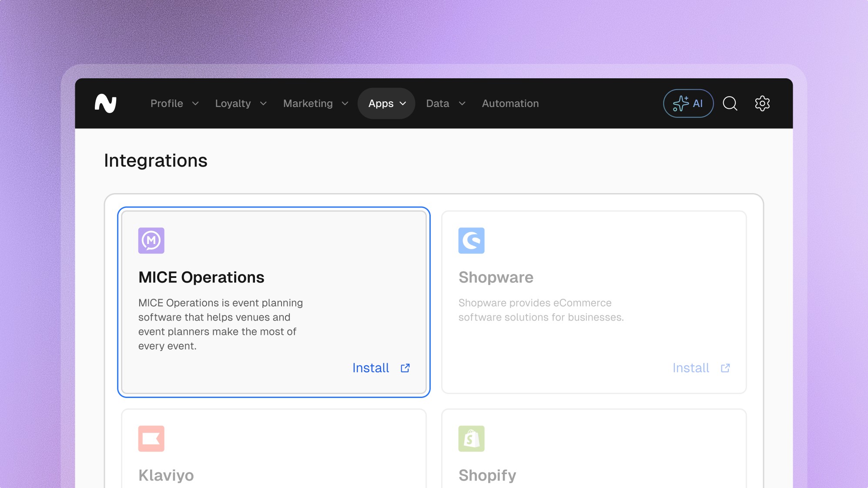Click the Klaviyo flag logo icon
868x488 pixels.
(x=151, y=438)
